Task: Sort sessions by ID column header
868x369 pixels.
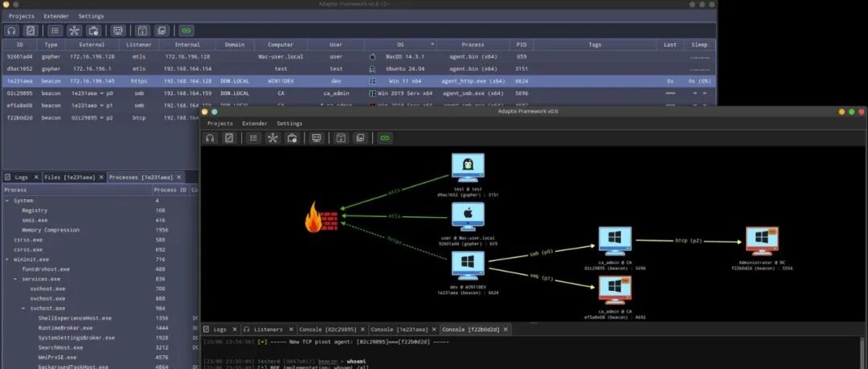Action: 20,45
